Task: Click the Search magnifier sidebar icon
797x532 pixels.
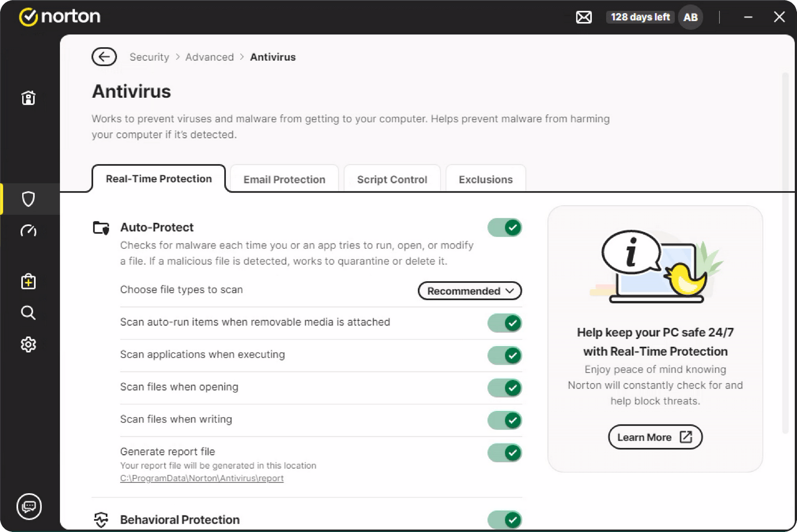Action: click(x=28, y=313)
